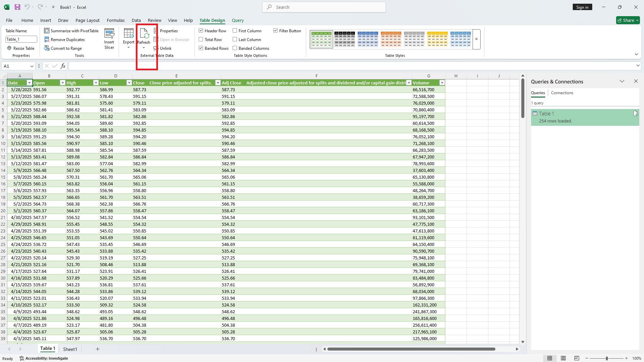644x362 pixels.
Task: Click the Refresh icon
Action: [144, 34]
